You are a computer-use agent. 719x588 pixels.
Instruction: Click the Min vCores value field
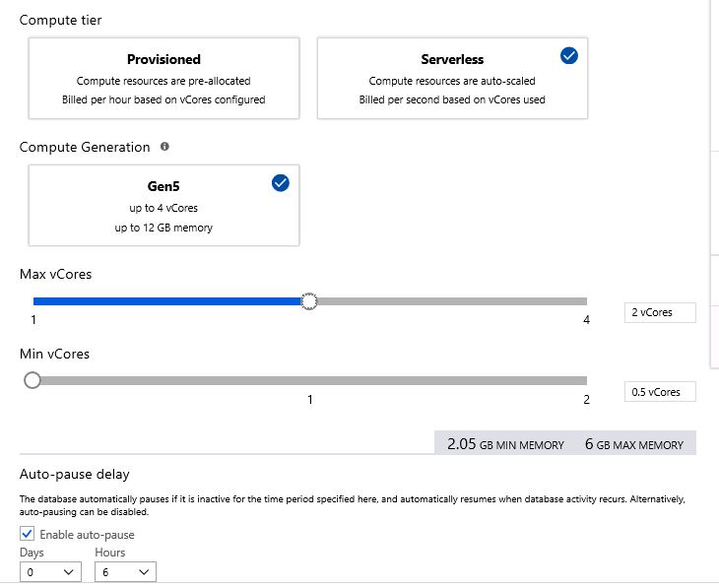pos(660,392)
